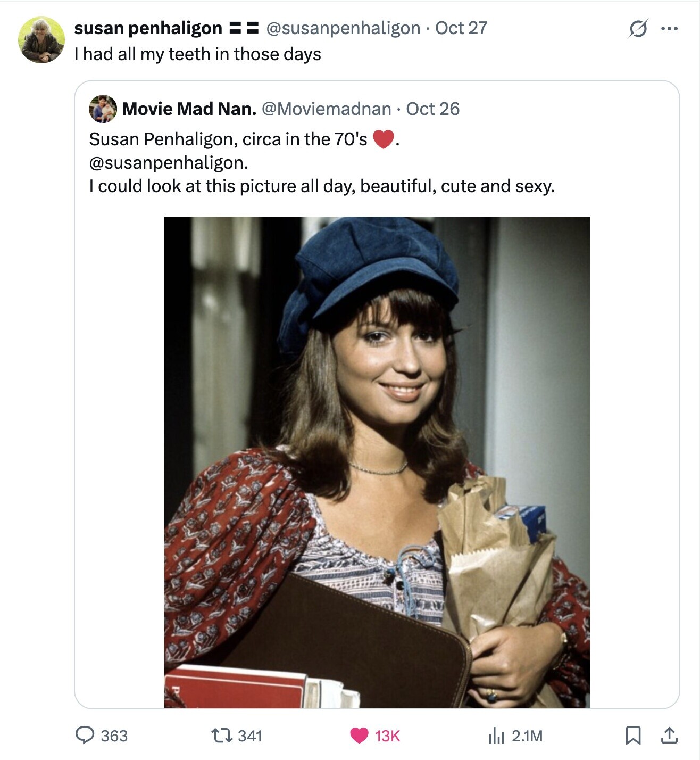Open the Oct 26 quoted tweet timestamp
This screenshot has width=700, height=760.
click(432, 109)
